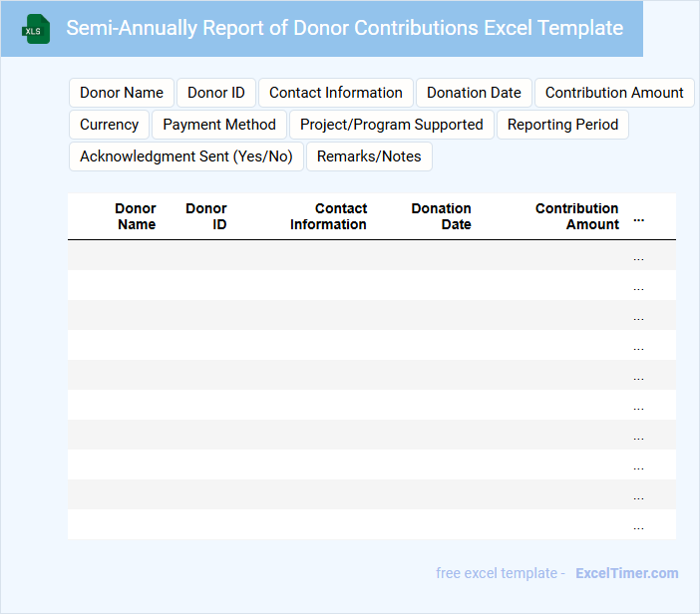Click the Donor Name column header

[136, 216]
